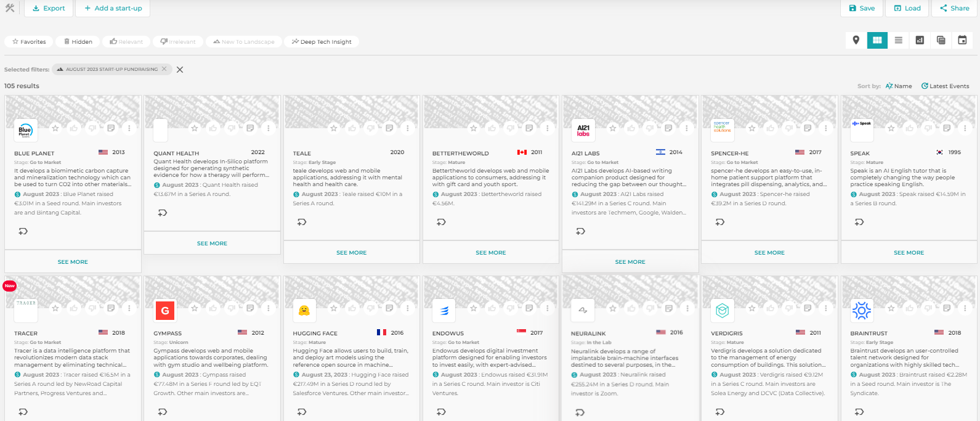
Task: Open Quant Health card's more options menu
Action: click(269, 128)
